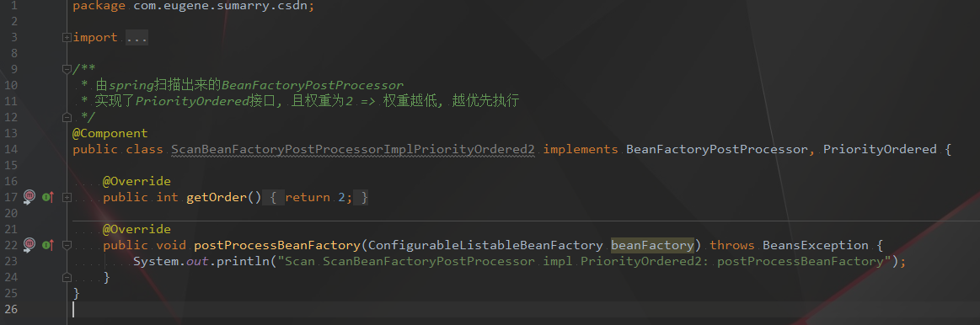Screen dimensions: 980x325
Task: Click the class closing brace on line 25
Action: click(x=76, y=293)
